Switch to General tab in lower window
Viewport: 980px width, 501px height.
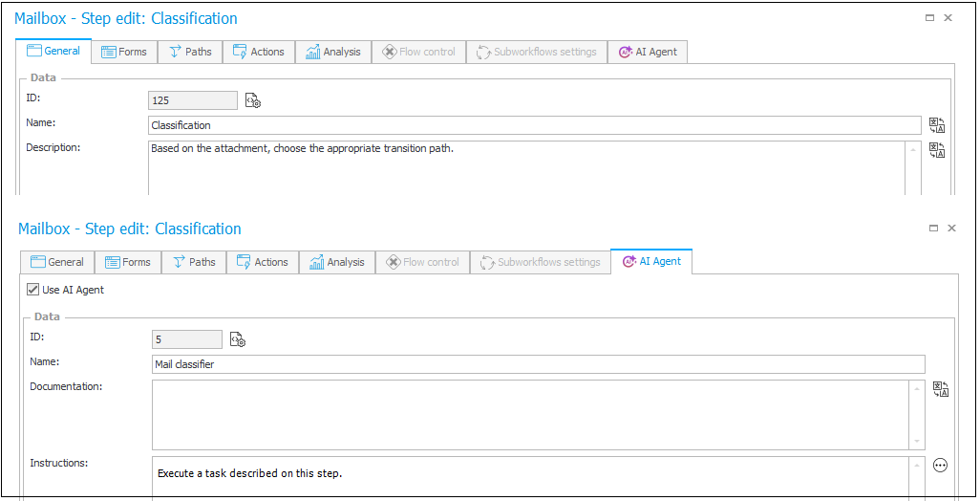57,262
